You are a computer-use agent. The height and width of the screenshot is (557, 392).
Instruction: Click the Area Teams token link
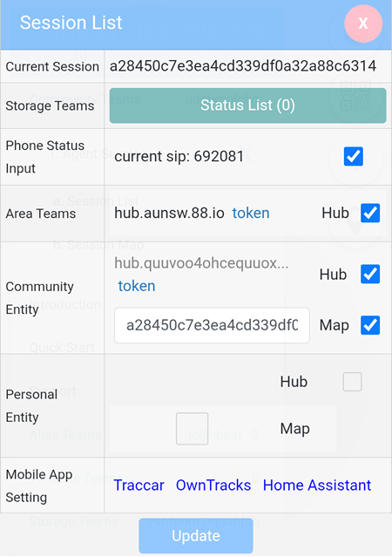point(251,214)
